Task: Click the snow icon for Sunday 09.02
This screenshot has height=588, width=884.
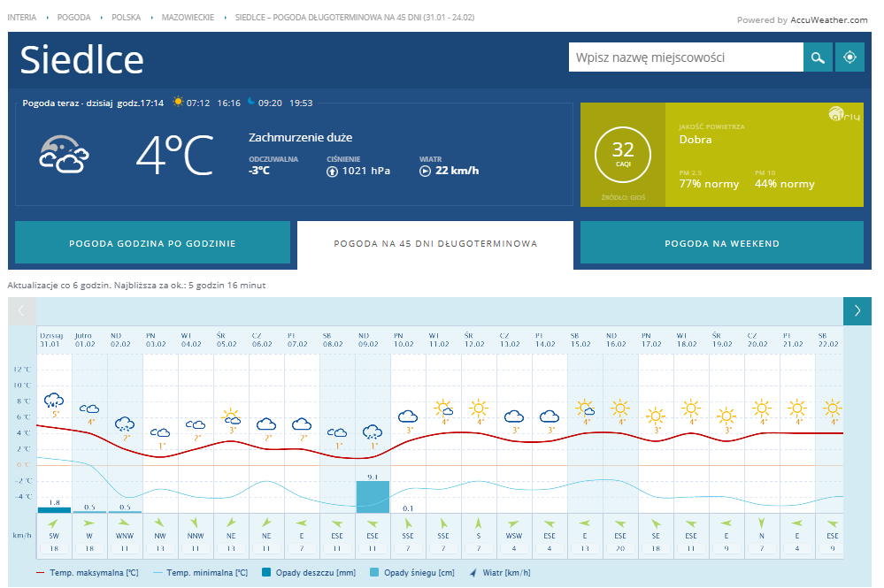Action: 373,431
